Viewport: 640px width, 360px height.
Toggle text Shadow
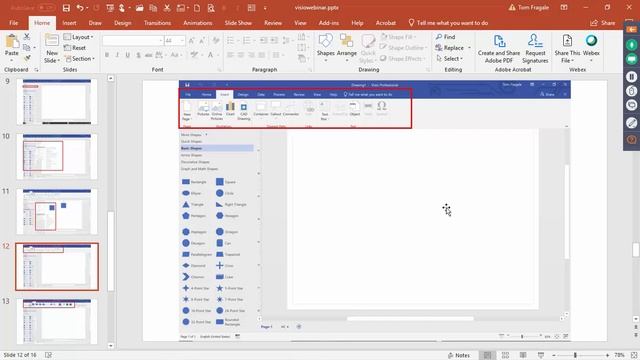pos(138,55)
